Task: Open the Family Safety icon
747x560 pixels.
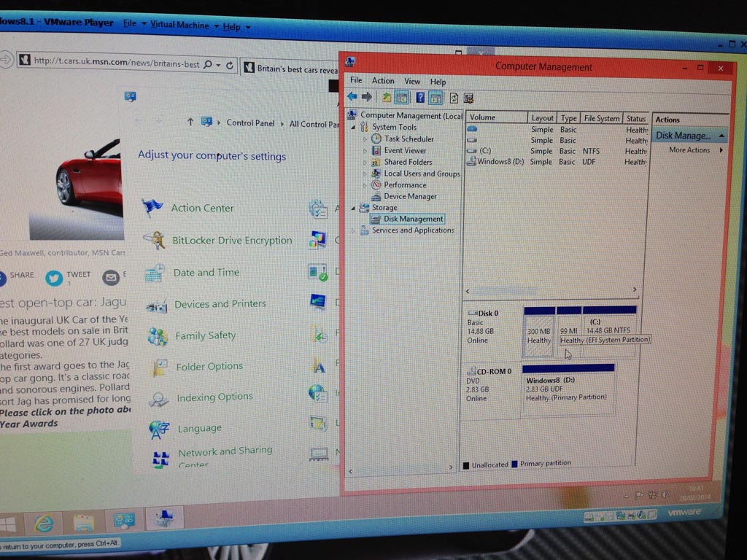Action: 158,336
